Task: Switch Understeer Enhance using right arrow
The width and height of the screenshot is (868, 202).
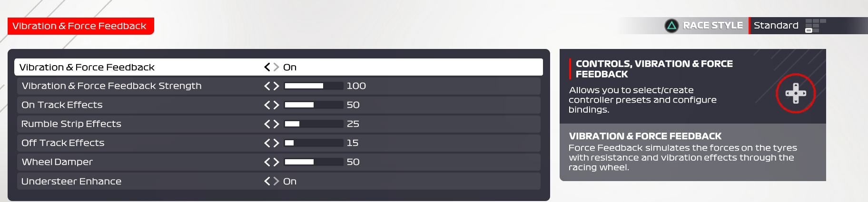Action: point(276,181)
